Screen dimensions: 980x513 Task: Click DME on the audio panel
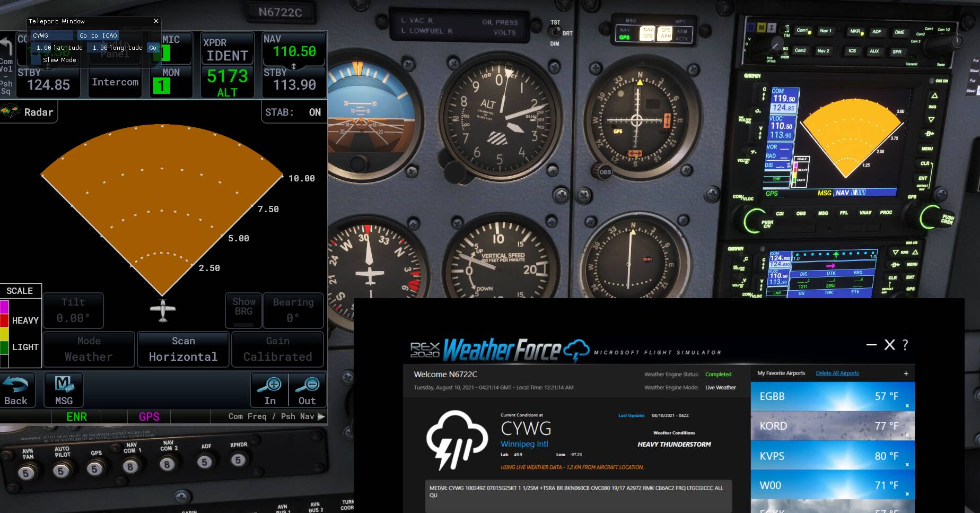[x=902, y=32]
